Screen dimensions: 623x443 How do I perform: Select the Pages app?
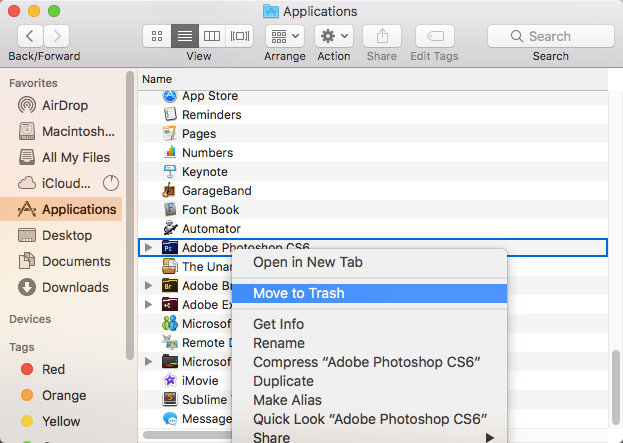[373, 134]
